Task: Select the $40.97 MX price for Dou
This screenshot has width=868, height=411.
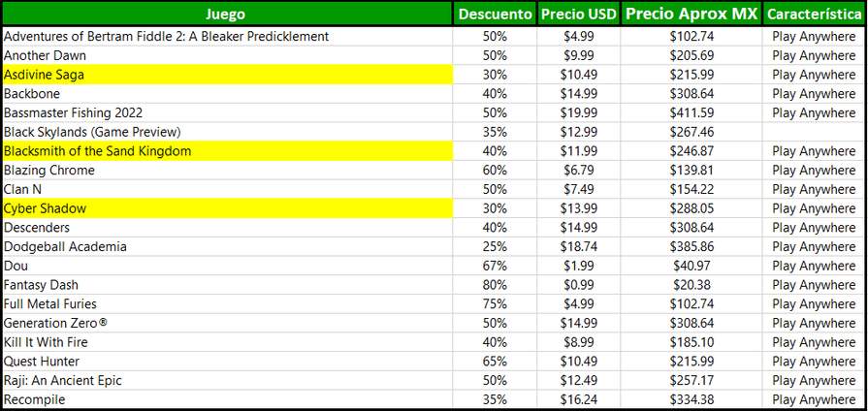Action: point(691,266)
